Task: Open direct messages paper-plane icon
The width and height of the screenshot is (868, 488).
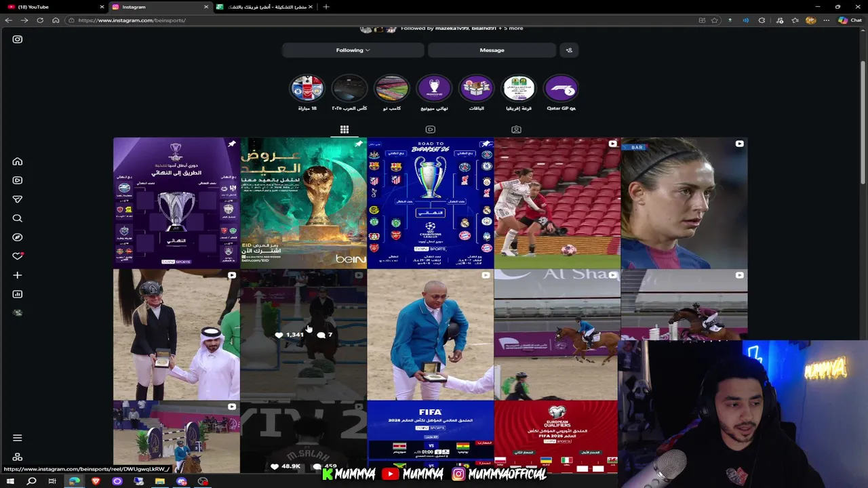Action: click(x=18, y=199)
